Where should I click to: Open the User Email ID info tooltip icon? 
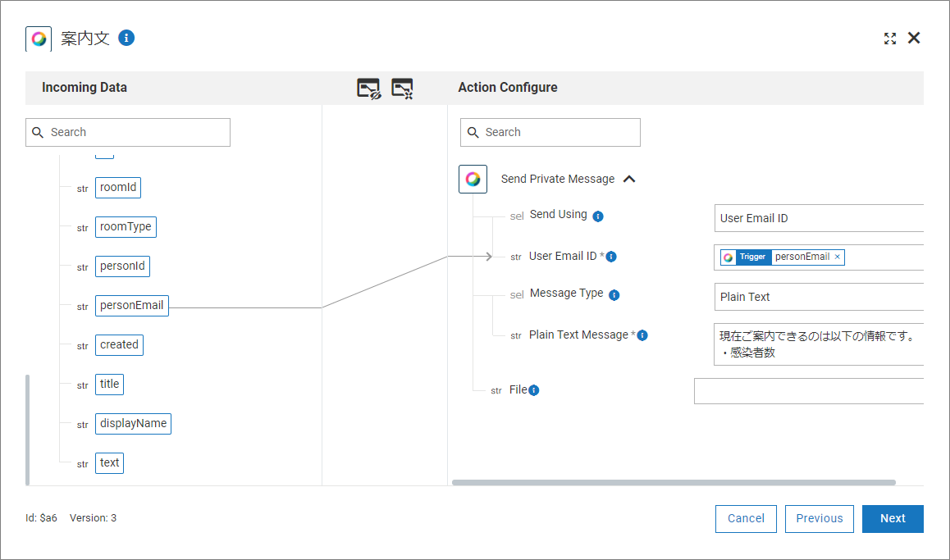(x=611, y=257)
